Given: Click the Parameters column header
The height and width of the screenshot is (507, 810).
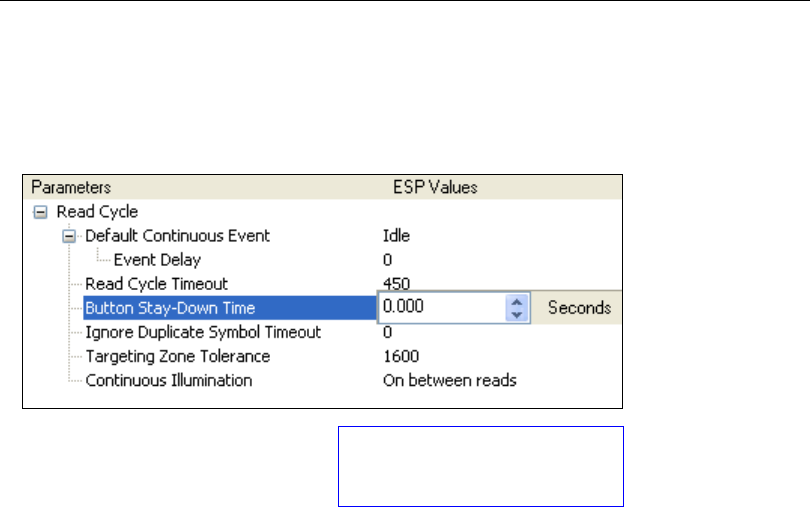Looking at the screenshot, I should tap(71, 188).
